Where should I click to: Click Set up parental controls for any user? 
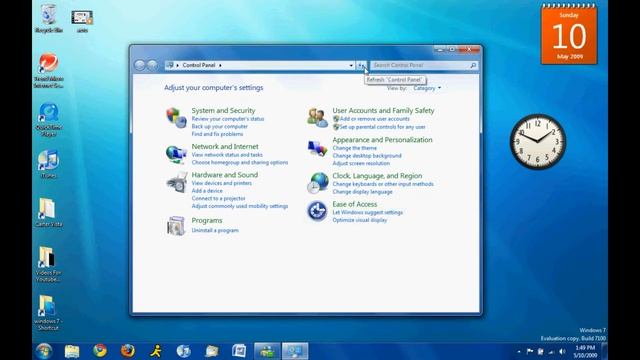pyautogui.click(x=382, y=127)
